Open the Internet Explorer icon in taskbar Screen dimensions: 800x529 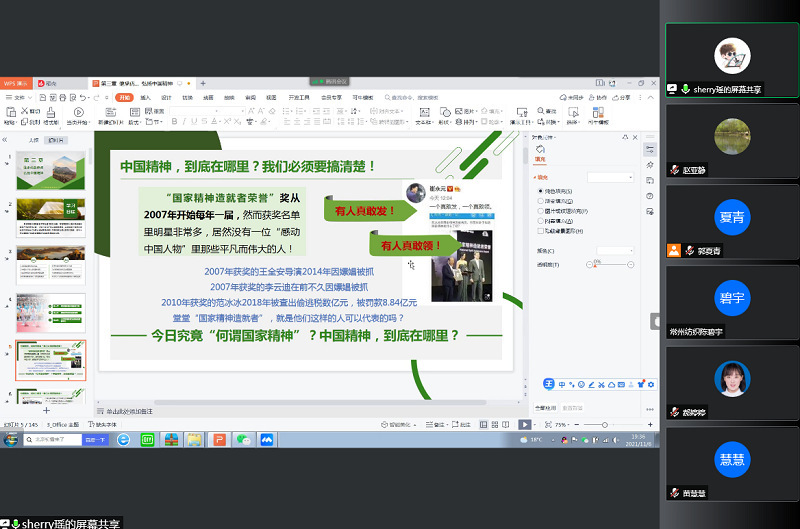point(120,439)
